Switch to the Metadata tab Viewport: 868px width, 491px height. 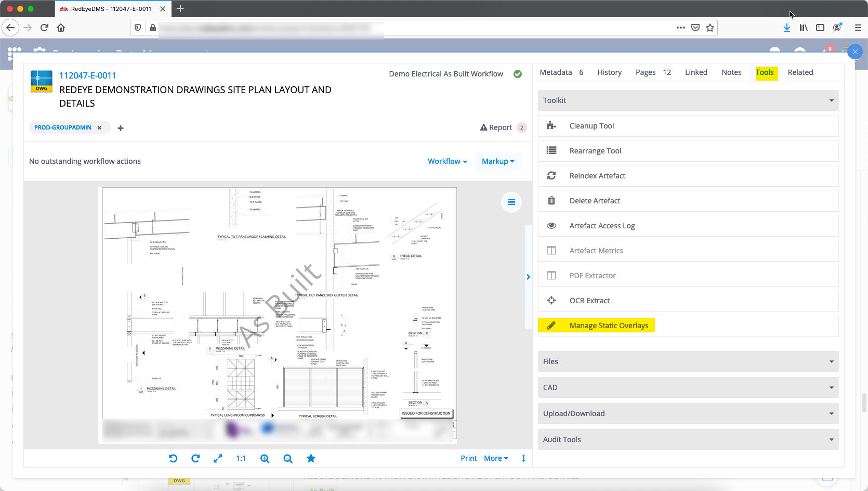pos(561,72)
